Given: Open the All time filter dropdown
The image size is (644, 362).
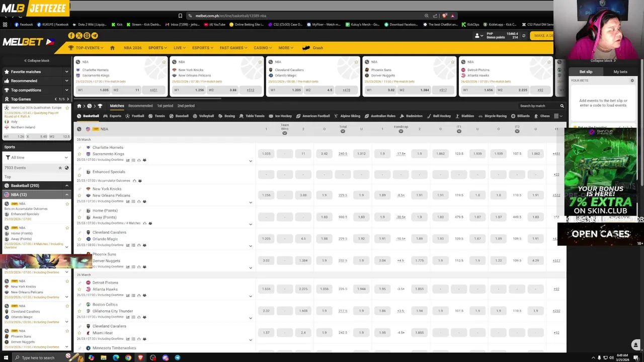Looking at the screenshot, I should coord(36,157).
